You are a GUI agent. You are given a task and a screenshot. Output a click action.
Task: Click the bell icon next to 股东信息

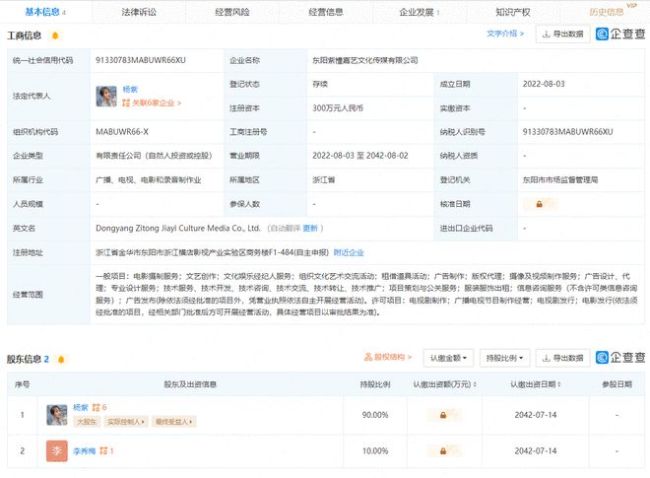pos(61,359)
